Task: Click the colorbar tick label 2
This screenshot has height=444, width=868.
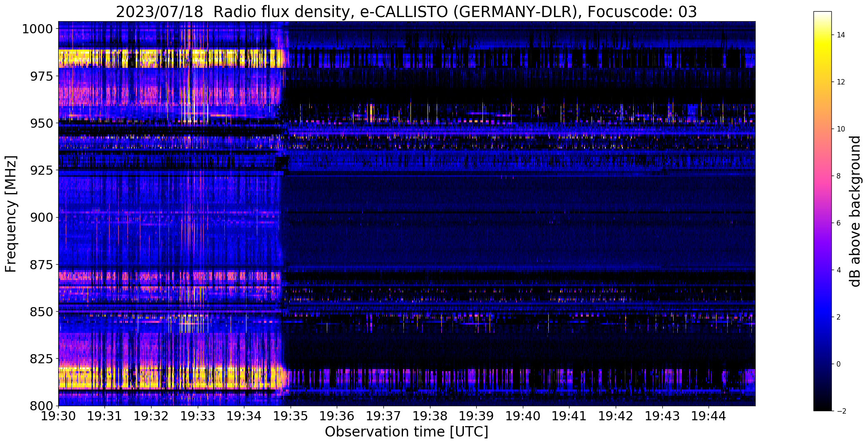Action: 838,317
